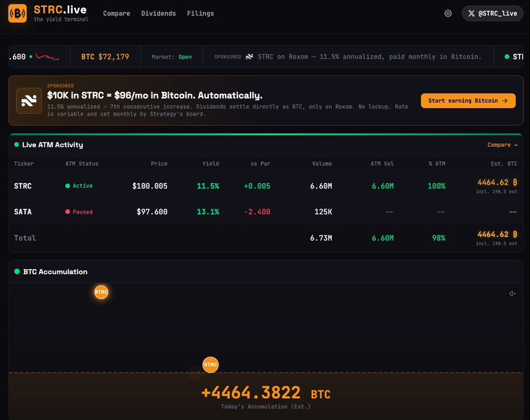530x420 pixels.
Task: Click the +4464.3822 BTC accumulation figure
Action: point(266,393)
